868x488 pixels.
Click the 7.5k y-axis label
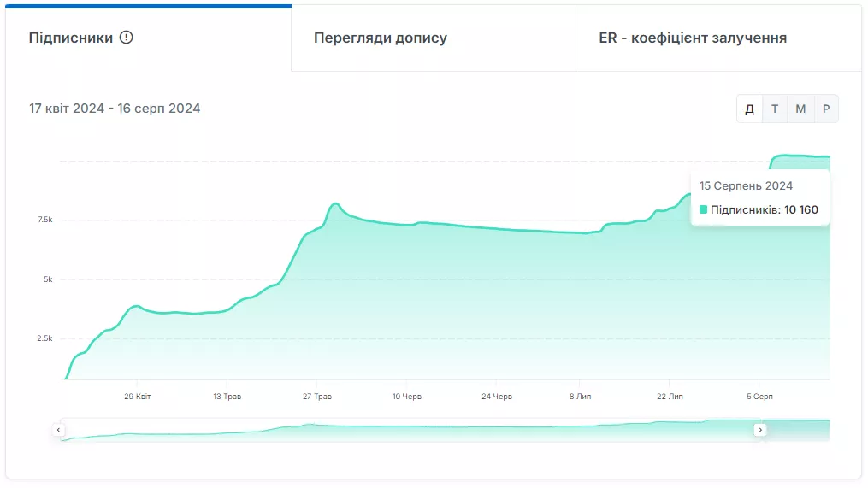[44, 220]
